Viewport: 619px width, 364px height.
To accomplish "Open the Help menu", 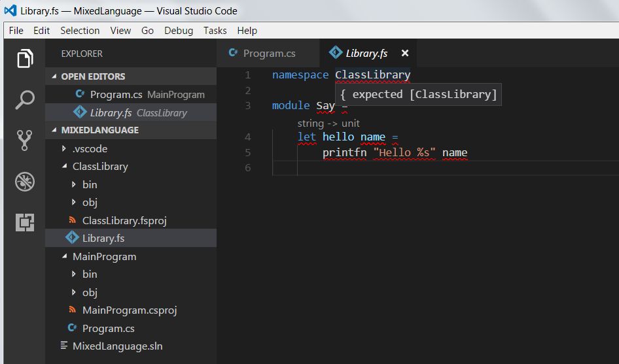I will pyautogui.click(x=247, y=30).
